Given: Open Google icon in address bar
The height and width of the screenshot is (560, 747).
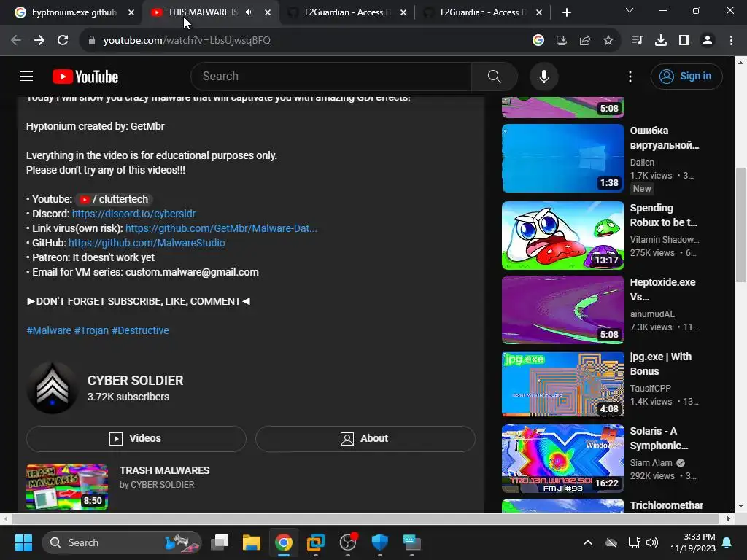Looking at the screenshot, I should tap(538, 41).
